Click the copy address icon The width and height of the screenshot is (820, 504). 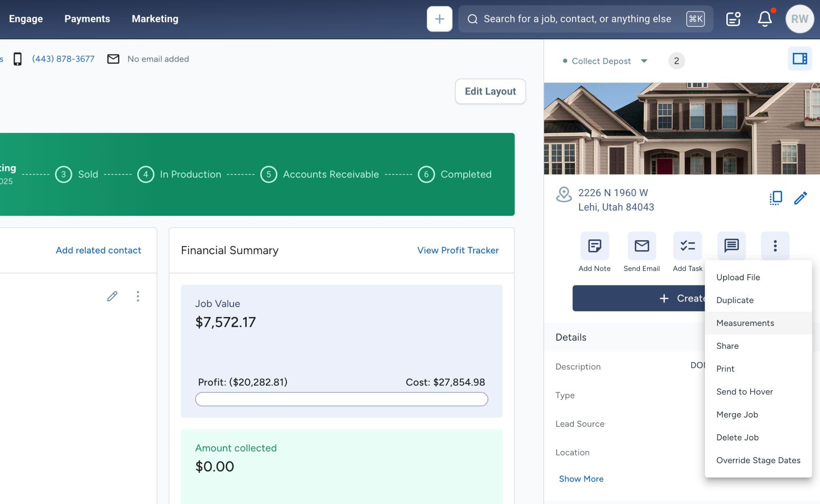(x=776, y=198)
